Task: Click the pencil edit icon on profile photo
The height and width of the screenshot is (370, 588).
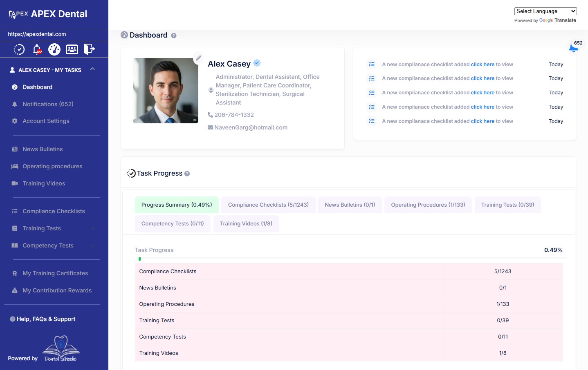Action: click(x=198, y=58)
